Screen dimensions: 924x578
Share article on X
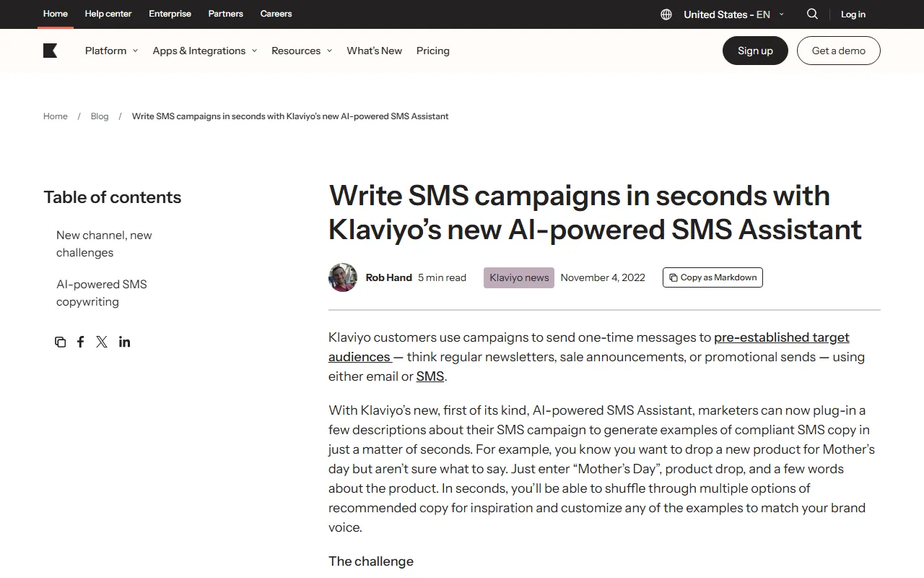coord(102,342)
